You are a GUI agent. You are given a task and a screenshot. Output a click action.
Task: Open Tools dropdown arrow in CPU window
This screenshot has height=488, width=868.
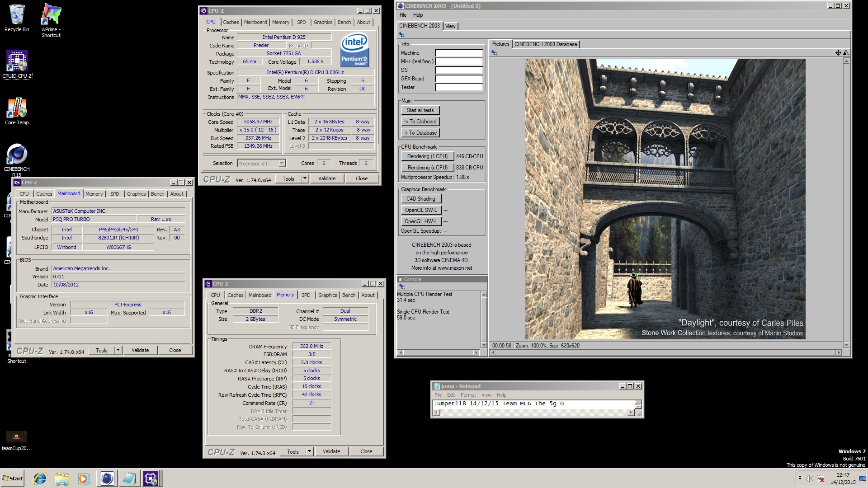305,178
